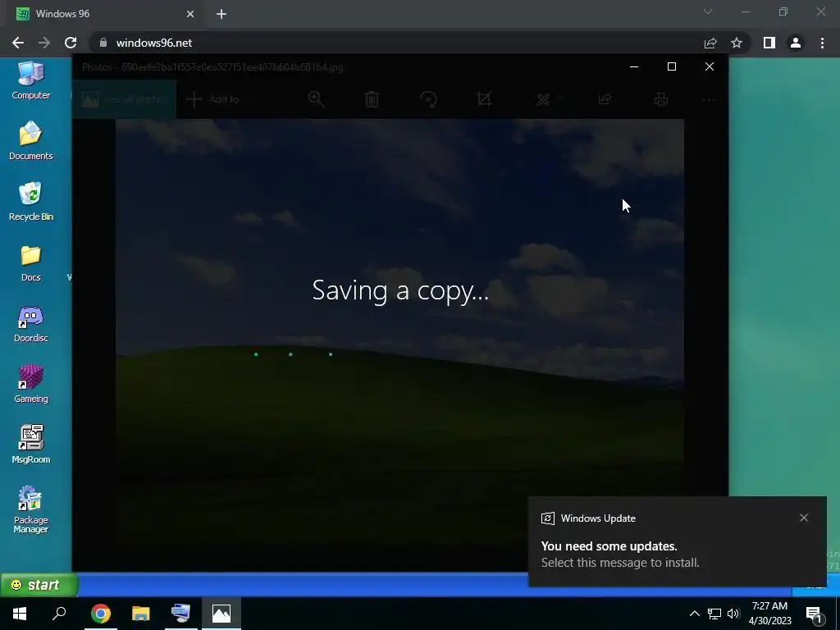Open the Package Manager shortcut
The width and height of the screenshot is (840, 630).
pyautogui.click(x=30, y=509)
